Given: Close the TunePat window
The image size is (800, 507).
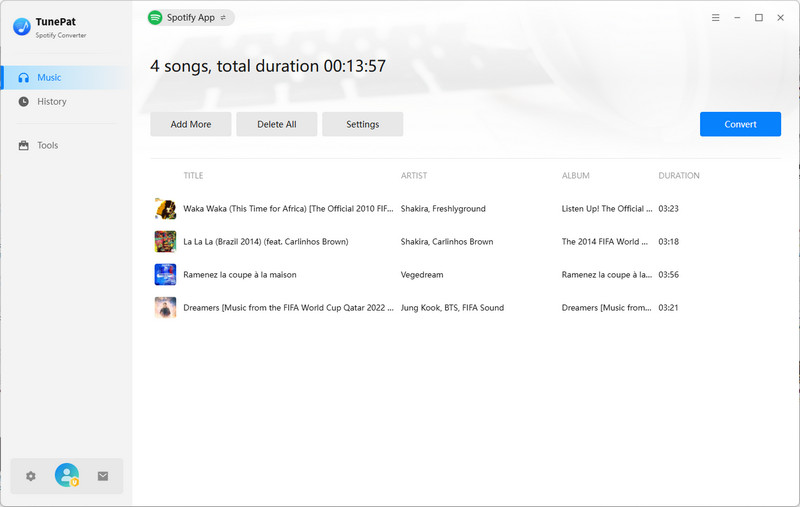Looking at the screenshot, I should (x=780, y=17).
